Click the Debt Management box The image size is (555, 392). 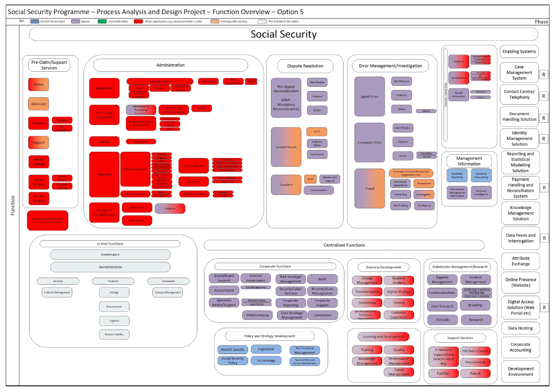pyautogui.click(x=193, y=166)
